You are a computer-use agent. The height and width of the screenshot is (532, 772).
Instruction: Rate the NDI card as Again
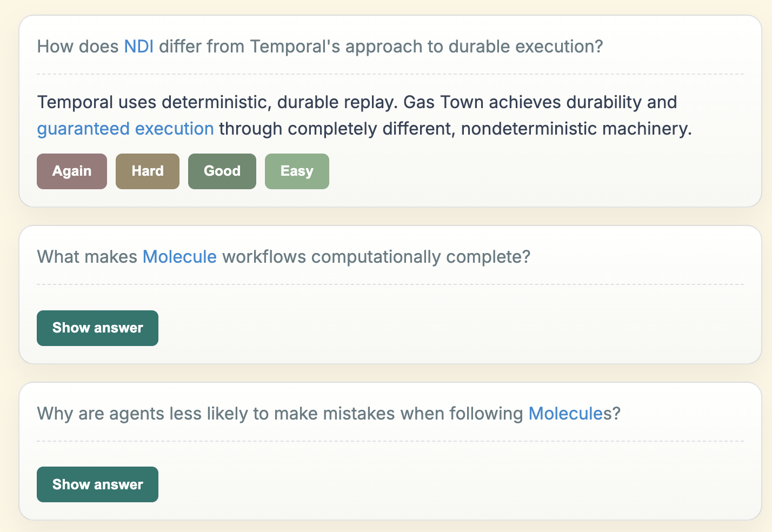tap(72, 171)
